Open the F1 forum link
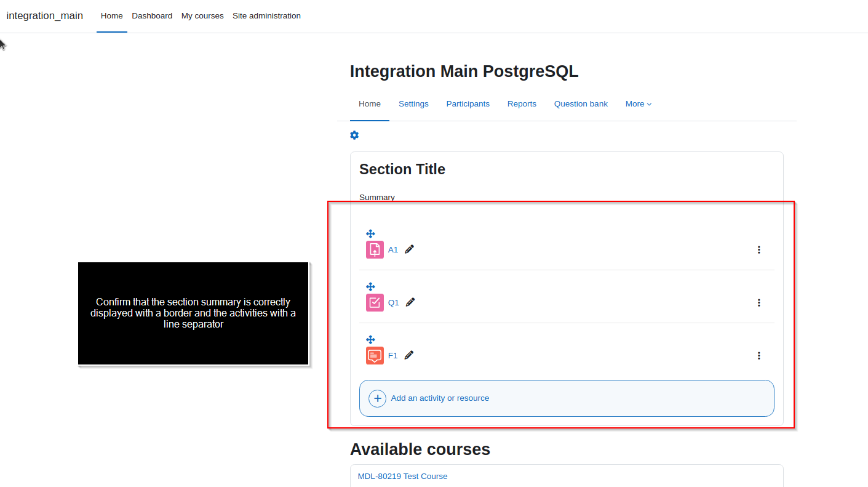The image size is (868, 487). point(393,355)
